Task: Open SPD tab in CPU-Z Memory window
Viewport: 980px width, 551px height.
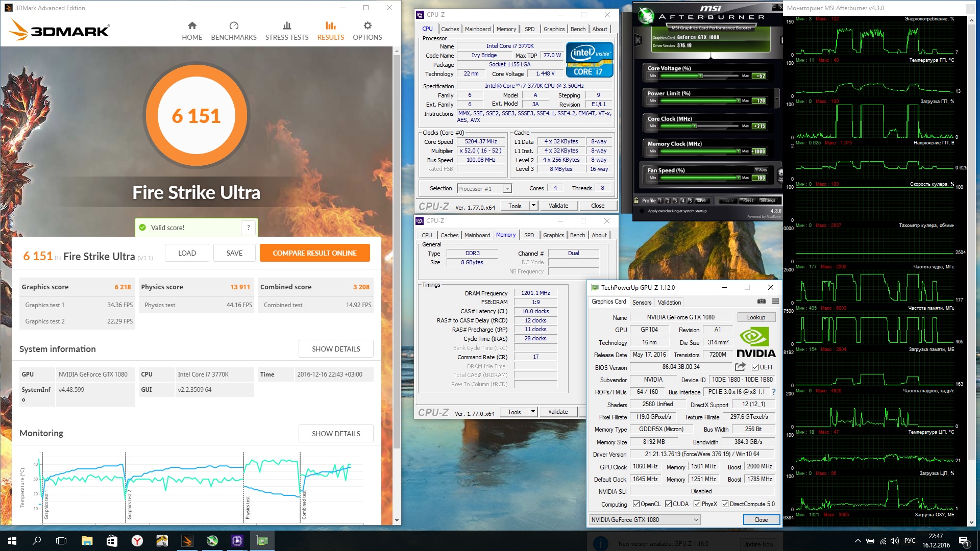Action: pyautogui.click(x=529, y=235)
